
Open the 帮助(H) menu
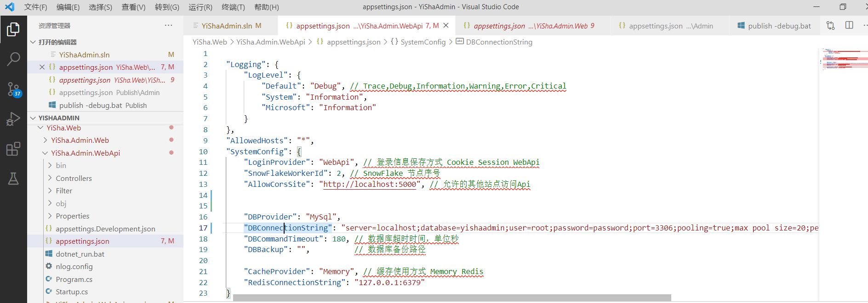267,7
